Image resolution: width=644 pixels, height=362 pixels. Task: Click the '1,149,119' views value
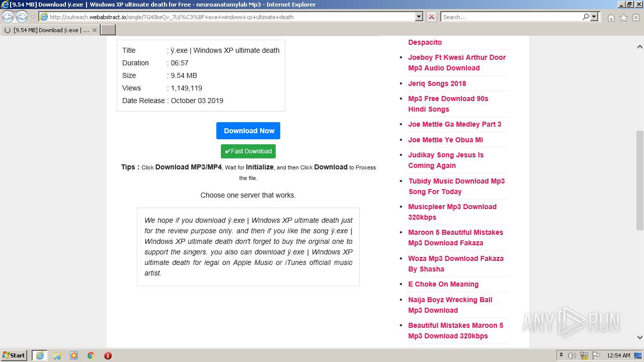point(186,88)
